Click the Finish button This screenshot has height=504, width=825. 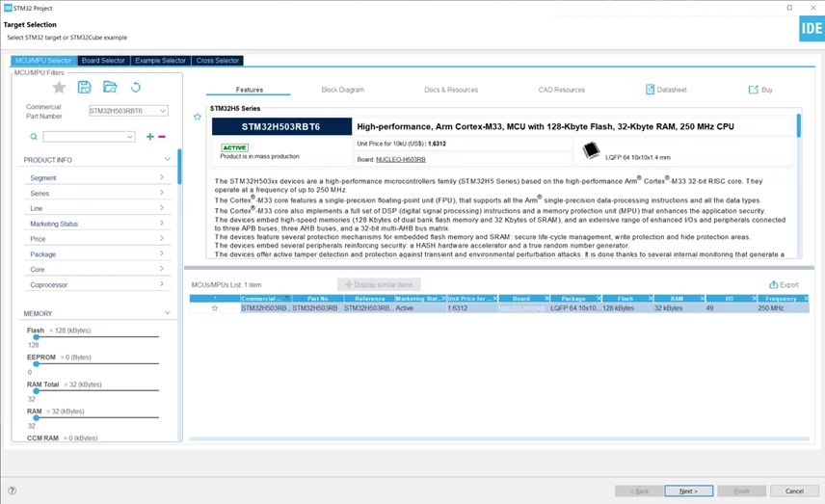pos(741,491)
